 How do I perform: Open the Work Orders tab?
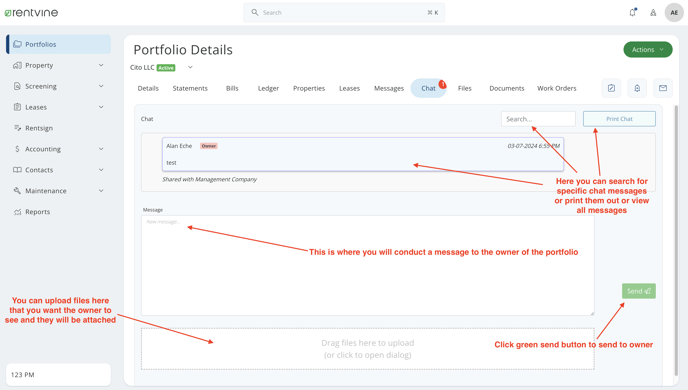click(x=557, y=88)
